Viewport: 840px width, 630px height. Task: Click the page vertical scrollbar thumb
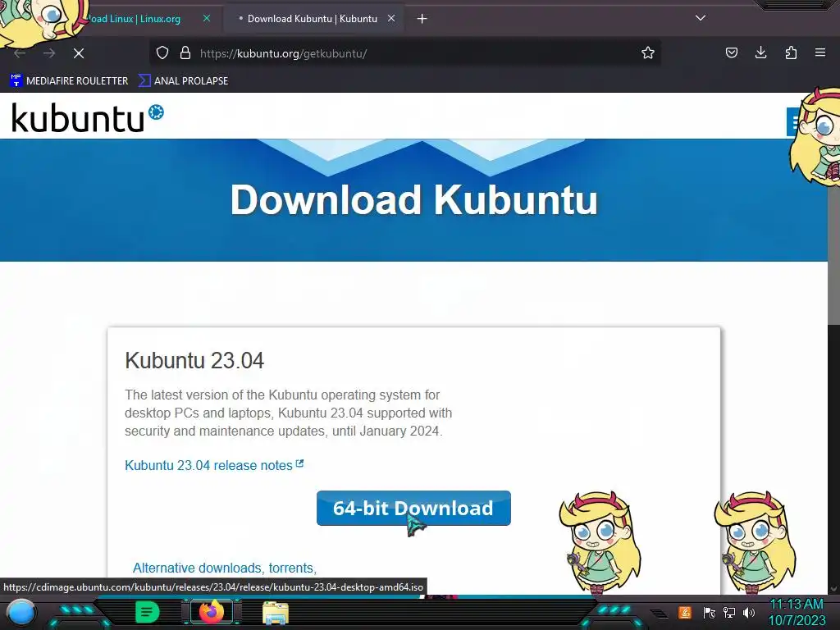coord(833,257)
